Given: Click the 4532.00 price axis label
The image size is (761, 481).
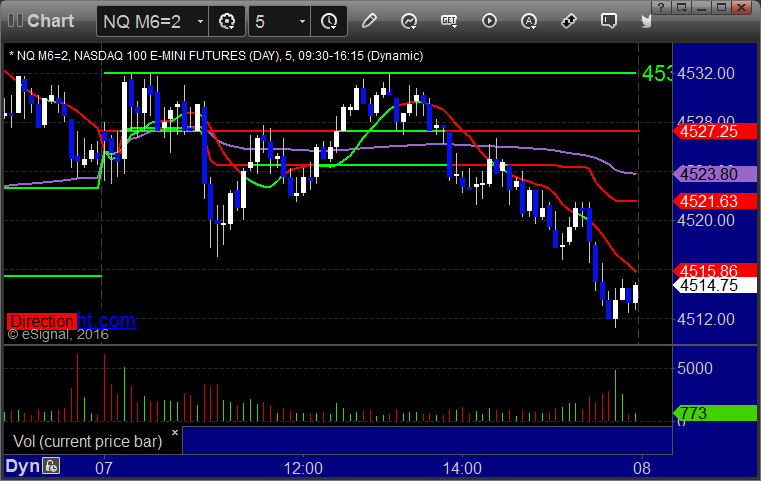Looking at the screenshot, I should [x=706, y=73].
